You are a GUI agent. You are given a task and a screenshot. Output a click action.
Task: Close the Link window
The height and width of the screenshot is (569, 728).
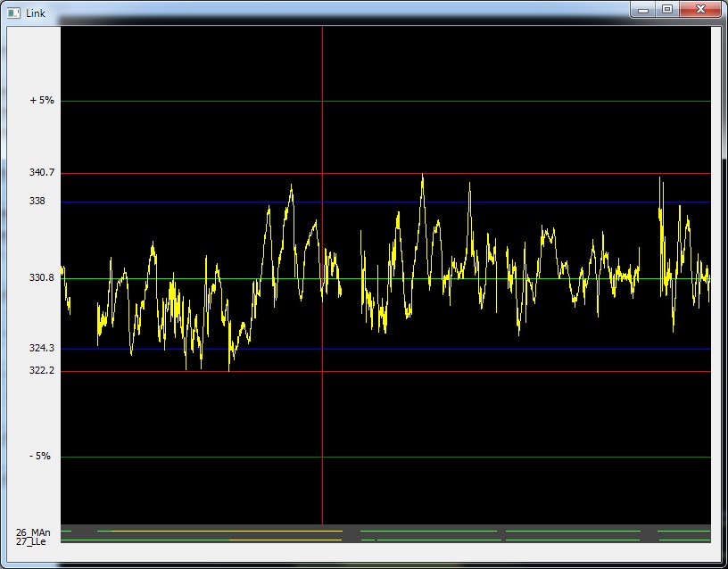(x=700, y=9)
